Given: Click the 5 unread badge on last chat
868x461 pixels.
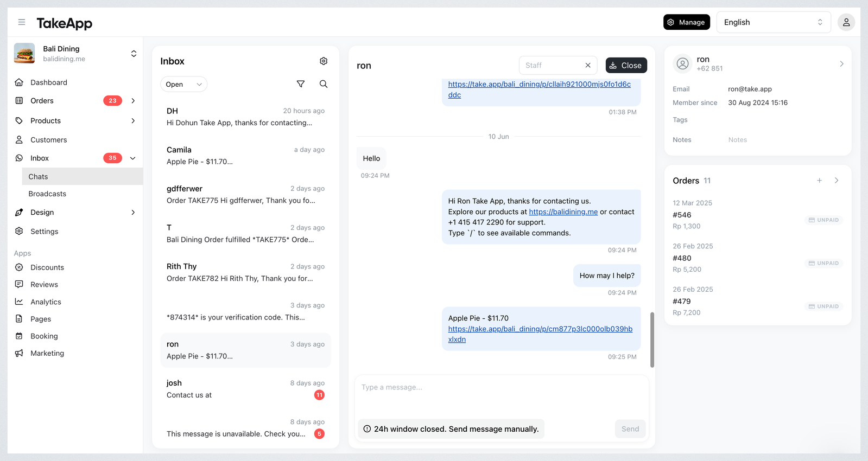Looking at the screenshot, I should (319, 434).
